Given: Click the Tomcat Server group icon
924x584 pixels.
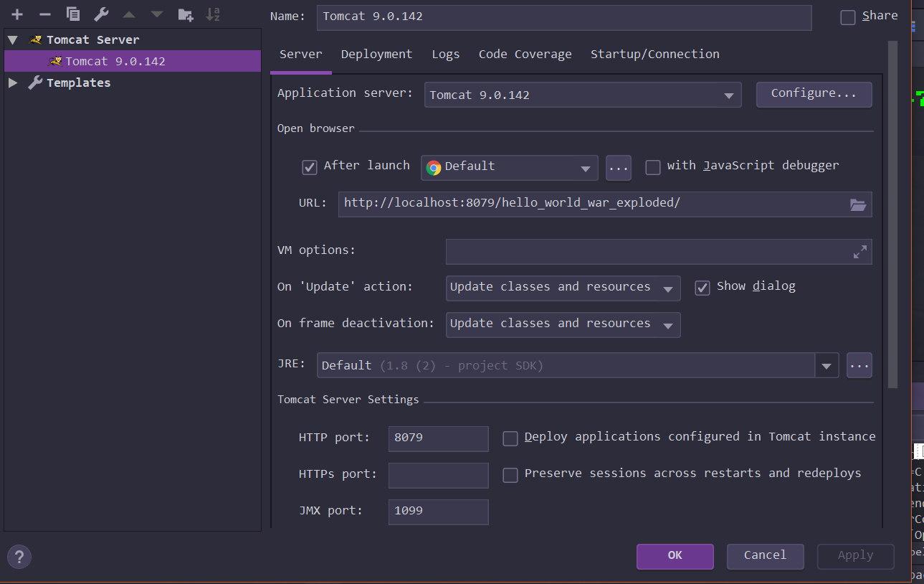Looking at the screenshot, I should (x=35, y=39).
